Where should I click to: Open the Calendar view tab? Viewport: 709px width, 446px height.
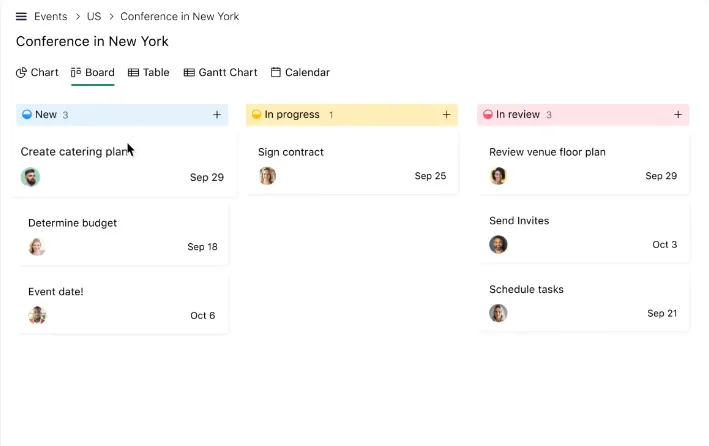click(x=300, y=72)
